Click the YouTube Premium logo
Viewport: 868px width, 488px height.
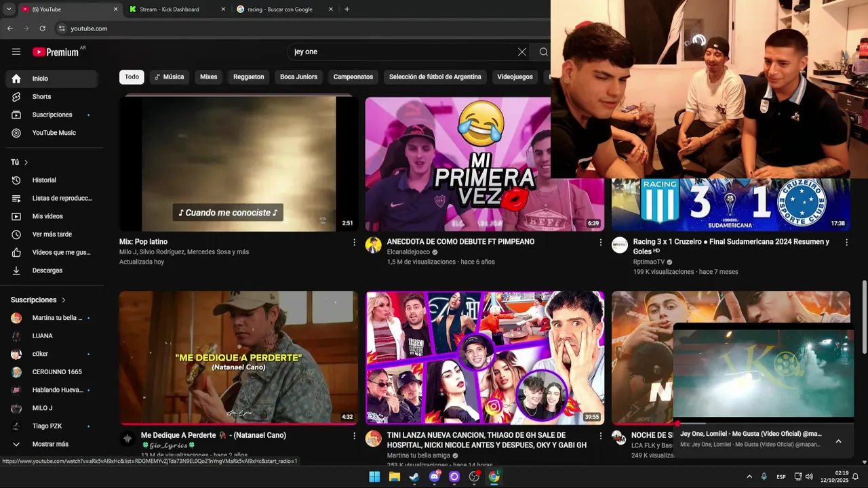pos(56,52)
